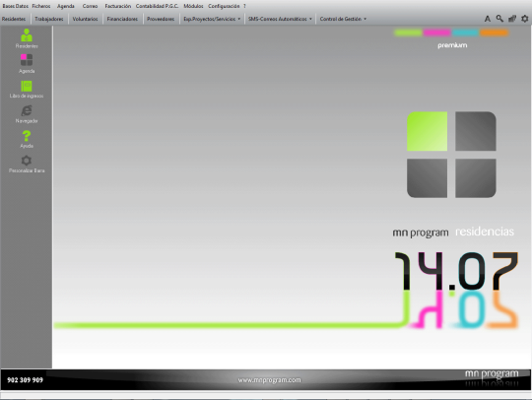Click the Proveedores toolbar button
Screen dimensions: 532x400
[161, 19]
